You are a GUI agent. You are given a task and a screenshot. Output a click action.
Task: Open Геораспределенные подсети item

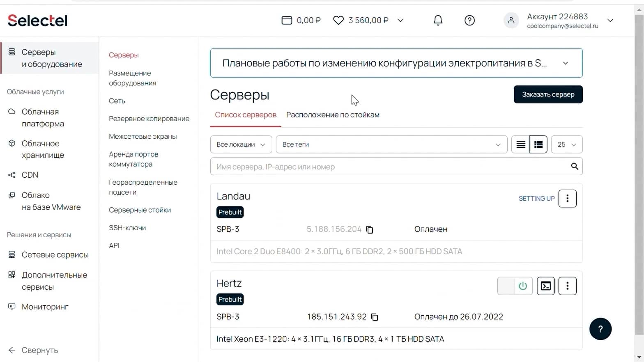[143, 187]
